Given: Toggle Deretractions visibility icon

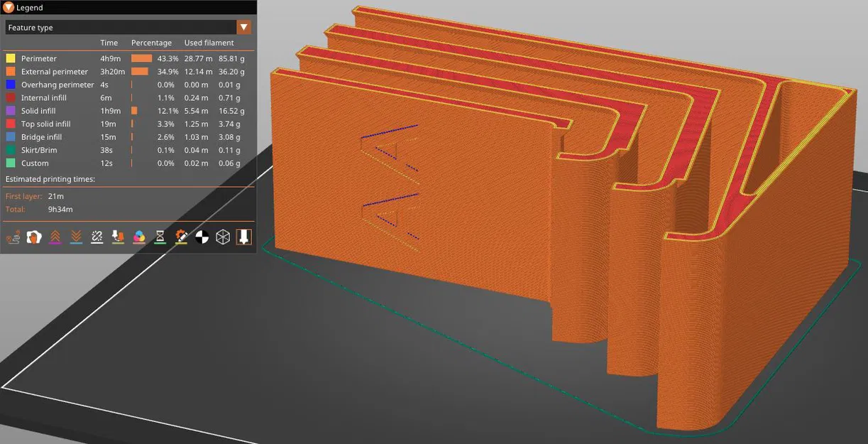Looking at the screenshot, I should tap(76, 237).
